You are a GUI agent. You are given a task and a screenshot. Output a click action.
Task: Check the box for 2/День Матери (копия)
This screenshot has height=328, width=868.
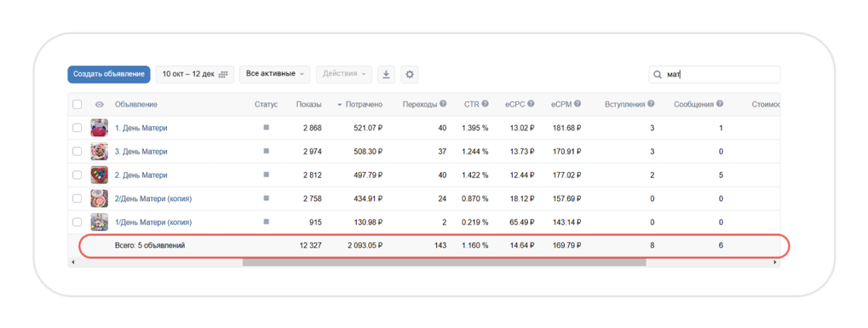[x=77, y=199]
